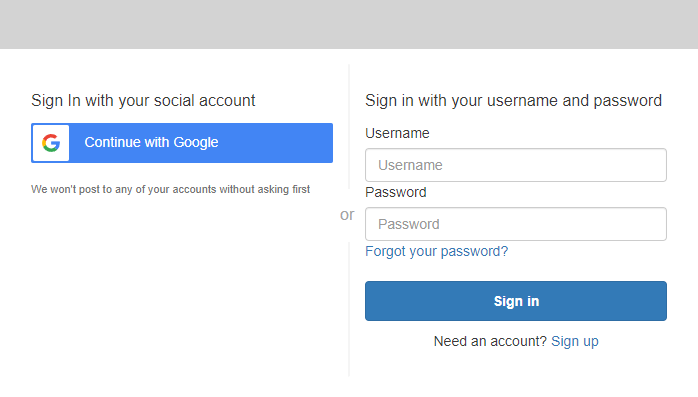This screenshot has height=397, width=698.
Task: Click the Google "G" logo icon
Action: [x=51, y=143]
